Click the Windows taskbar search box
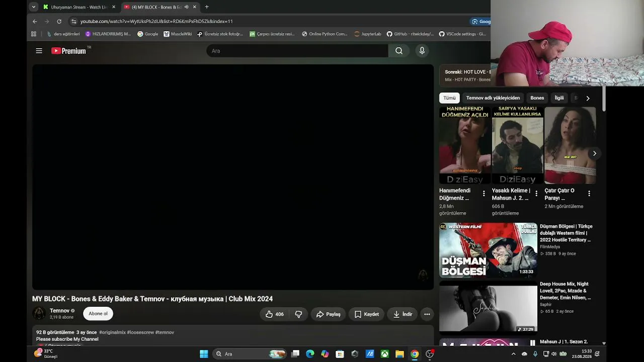 tap(250, 354)
